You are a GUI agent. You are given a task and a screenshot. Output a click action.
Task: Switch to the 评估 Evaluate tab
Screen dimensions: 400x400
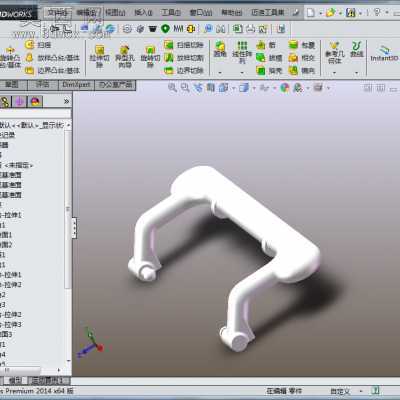point(42,85)
